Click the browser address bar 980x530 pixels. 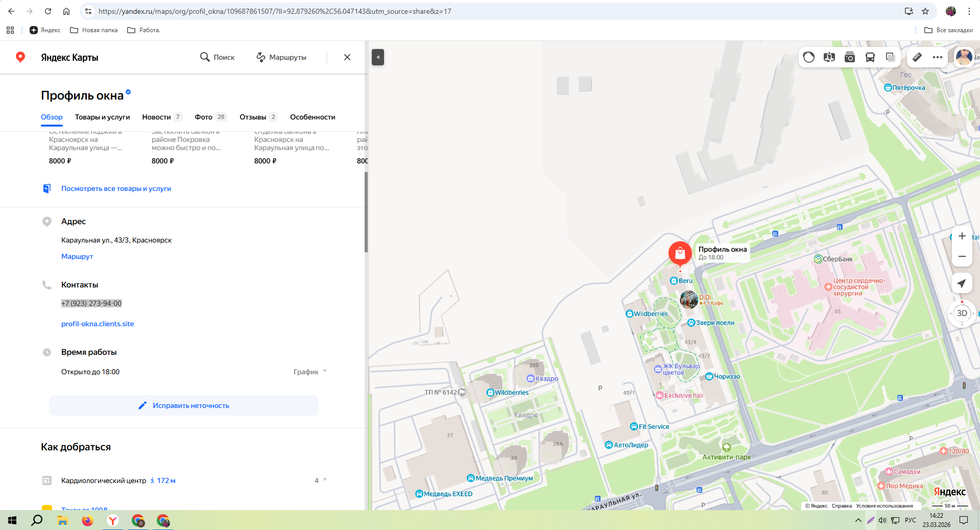tap(490, 11)
